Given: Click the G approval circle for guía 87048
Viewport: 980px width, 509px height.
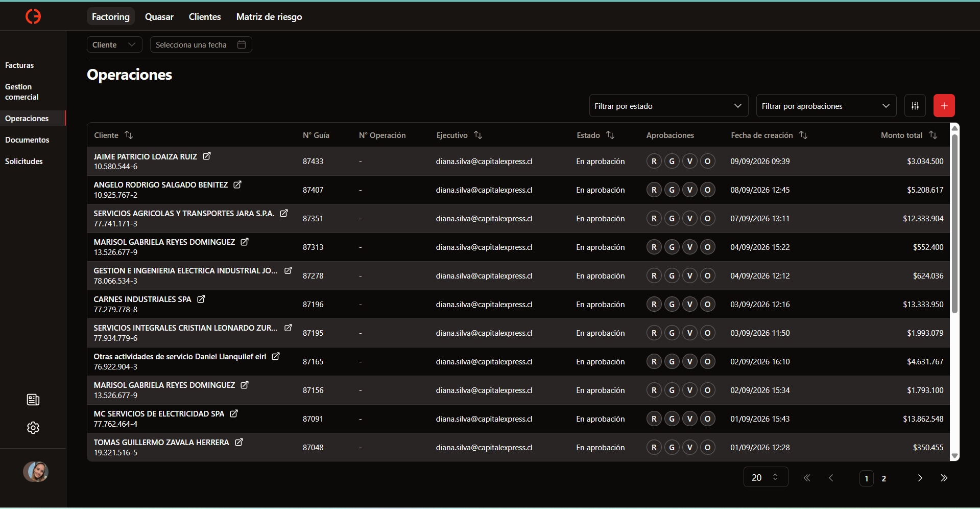Looking at the screenshot, I should click(672, 448).
